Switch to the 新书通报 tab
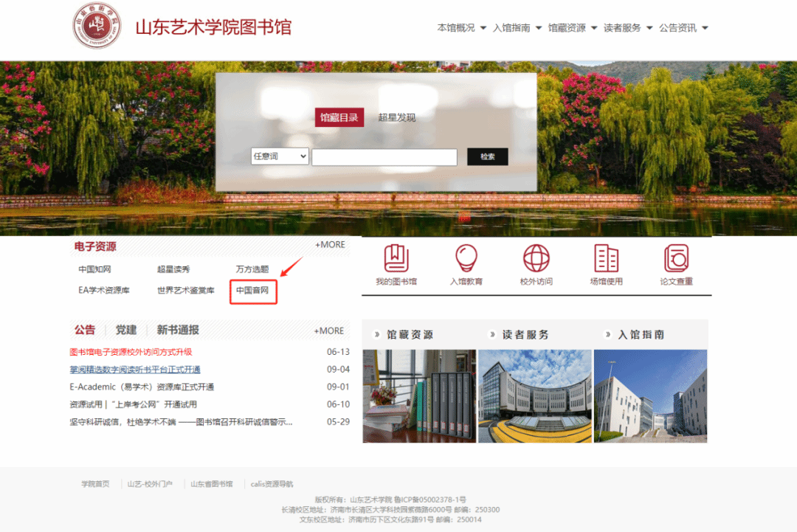The height and width of the screenshot is (532, 797). tap(178, 330)
